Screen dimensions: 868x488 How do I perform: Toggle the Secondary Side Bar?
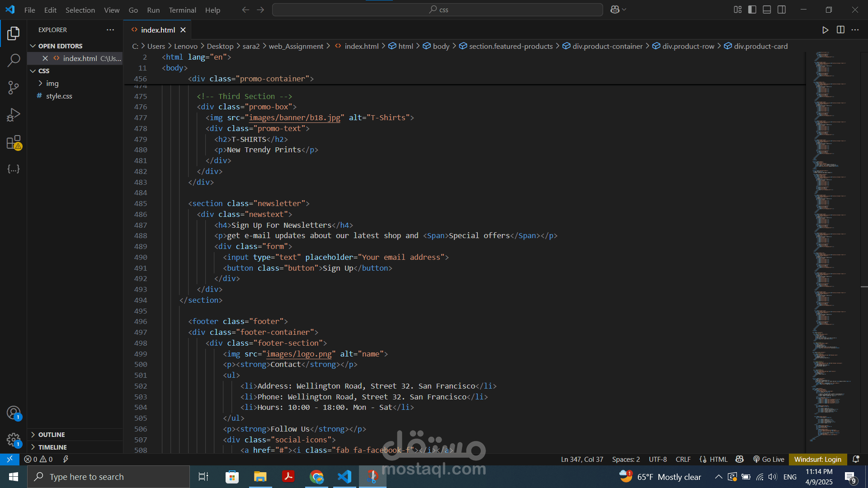[x=782, y=9]
